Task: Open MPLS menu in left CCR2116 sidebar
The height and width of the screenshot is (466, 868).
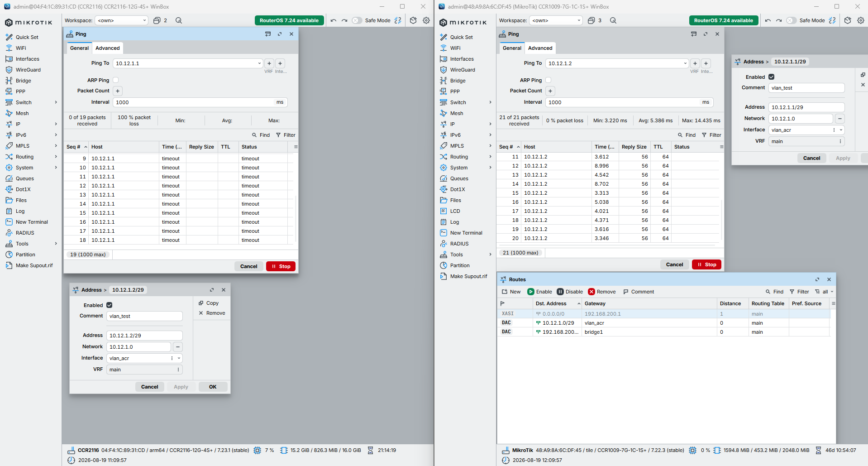Action: [23, 146]
